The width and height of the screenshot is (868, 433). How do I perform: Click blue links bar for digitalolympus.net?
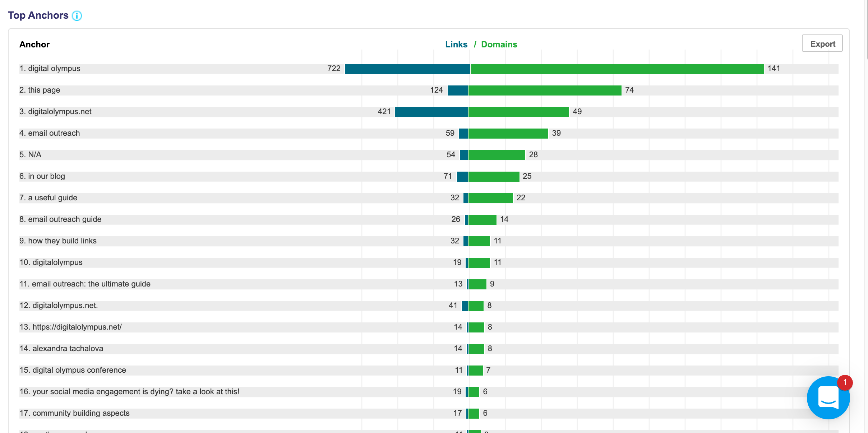tap(431, 112)
